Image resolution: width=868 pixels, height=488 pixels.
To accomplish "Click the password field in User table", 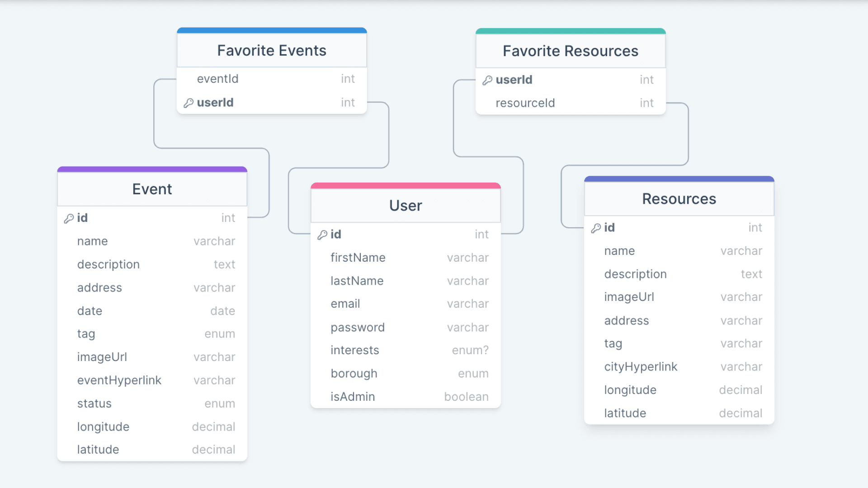I will [406, 327].
